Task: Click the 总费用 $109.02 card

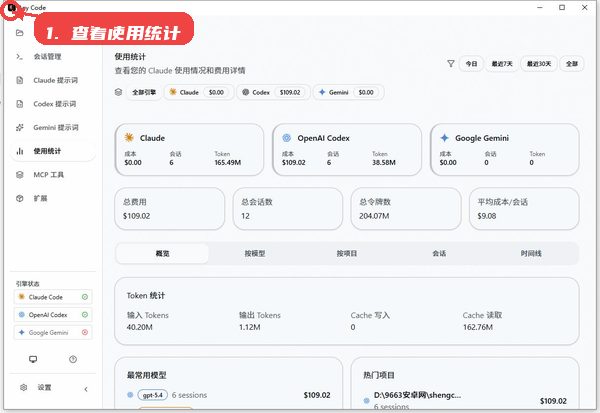Action: [170, 209]
